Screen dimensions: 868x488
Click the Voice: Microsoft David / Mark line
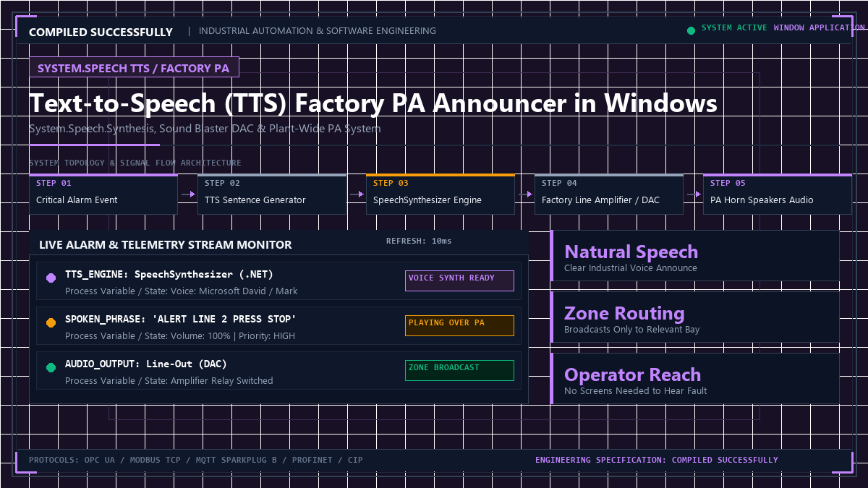[181, 291]
